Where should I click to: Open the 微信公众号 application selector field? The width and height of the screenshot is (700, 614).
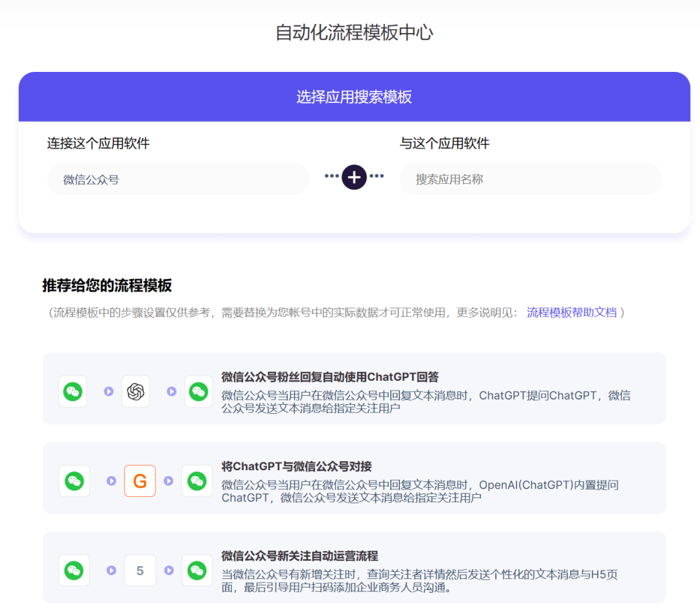coord(178,179)
